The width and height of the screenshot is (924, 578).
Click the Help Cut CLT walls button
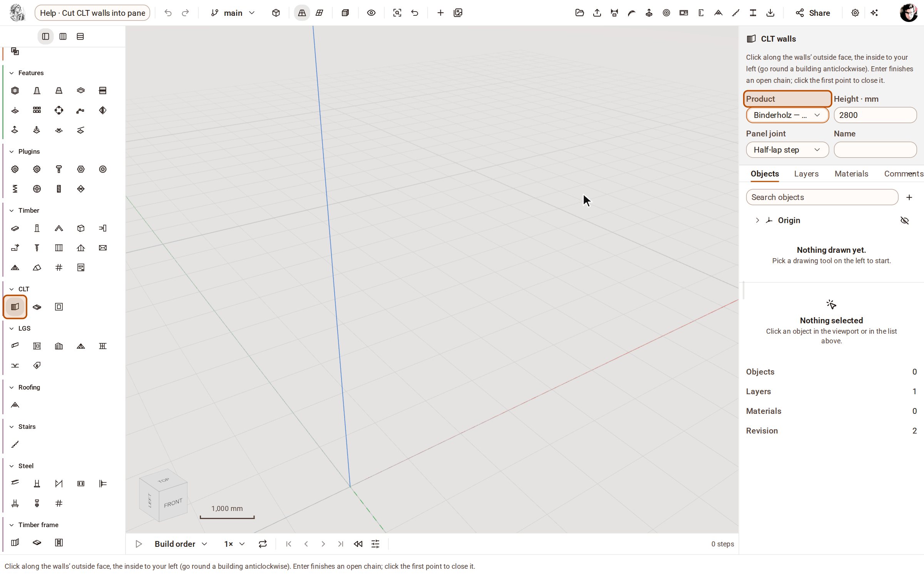[x=92, y=13]
